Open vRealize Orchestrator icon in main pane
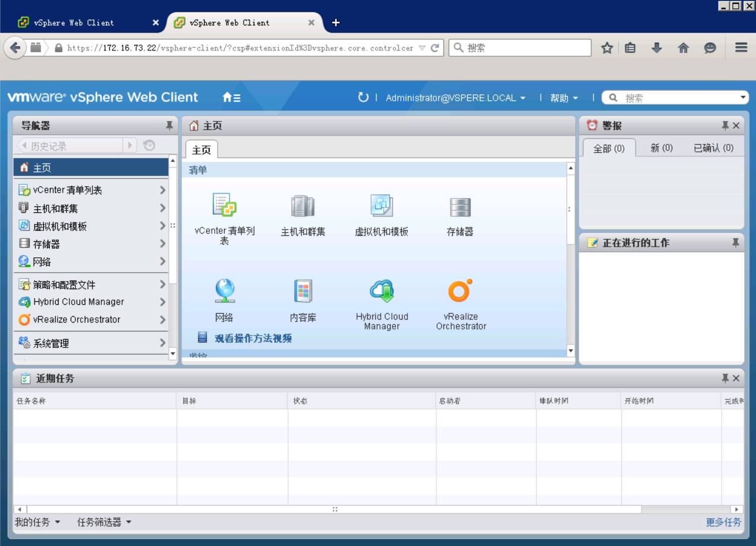The width and height of the screenshot is (756, 546). coord(460,290)
